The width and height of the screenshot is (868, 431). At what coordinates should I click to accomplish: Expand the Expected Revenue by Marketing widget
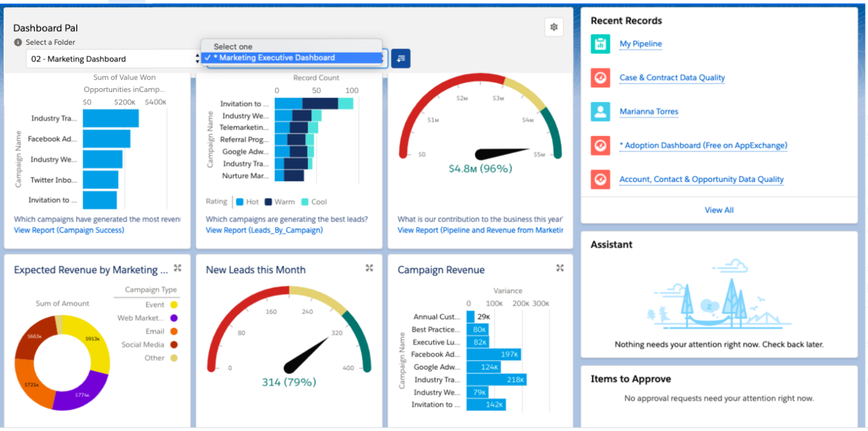coord(178,267)
